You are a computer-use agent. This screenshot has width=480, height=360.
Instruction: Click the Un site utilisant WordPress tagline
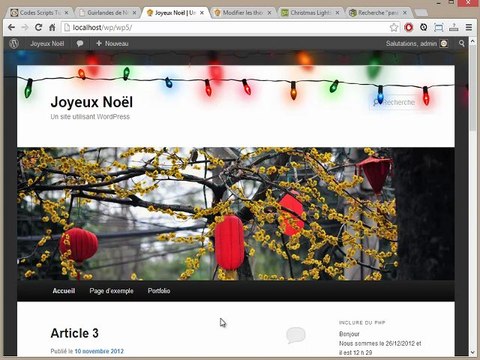click(90, 117)
